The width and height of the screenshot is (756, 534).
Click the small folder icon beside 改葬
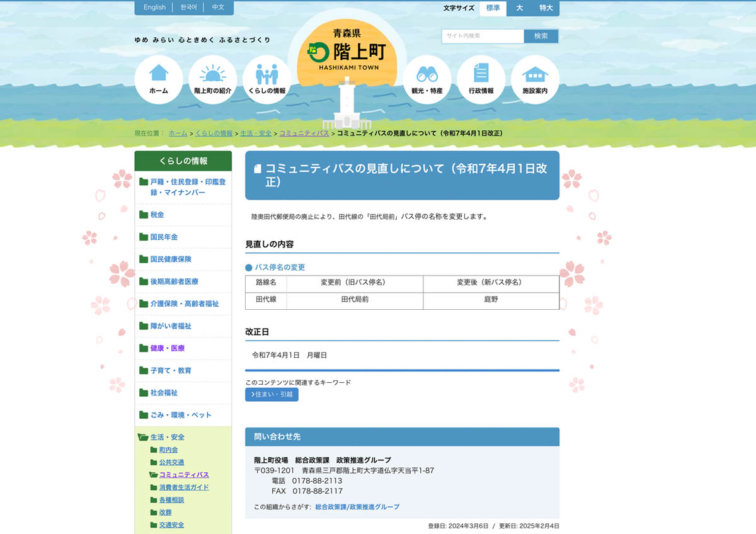(x=154, y=513)
